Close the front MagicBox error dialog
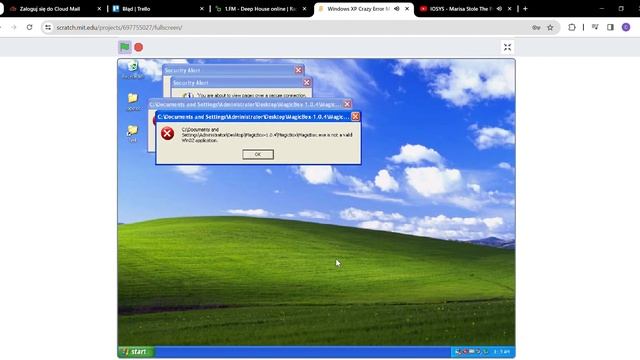 point(356,117)
